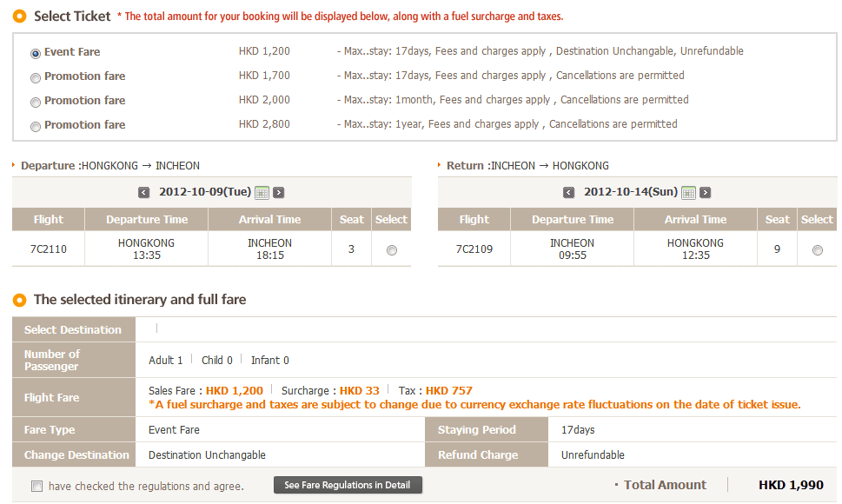The height and width of the screenshot is (504, 842).
Task: Select departure flight 7C2110
Action: pos(392,250)
